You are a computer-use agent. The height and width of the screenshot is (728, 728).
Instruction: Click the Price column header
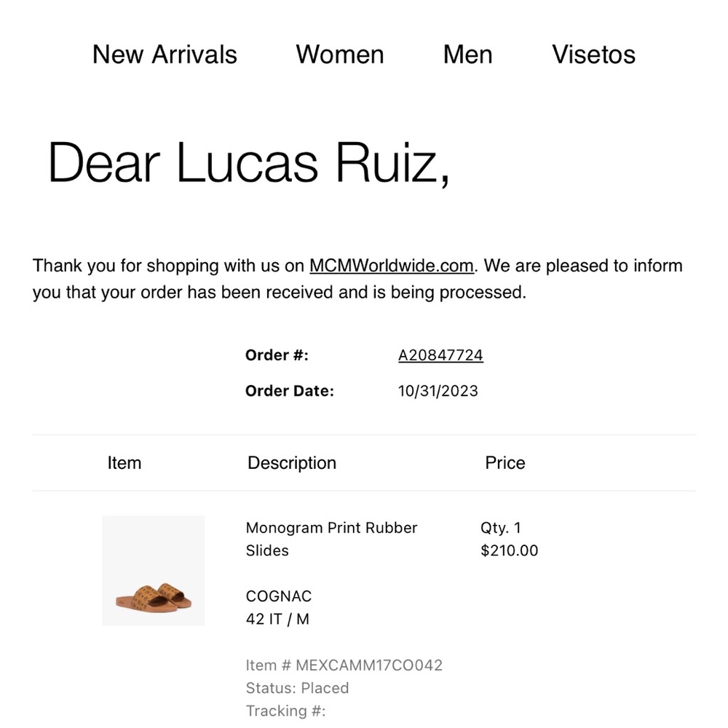point(505,463)
